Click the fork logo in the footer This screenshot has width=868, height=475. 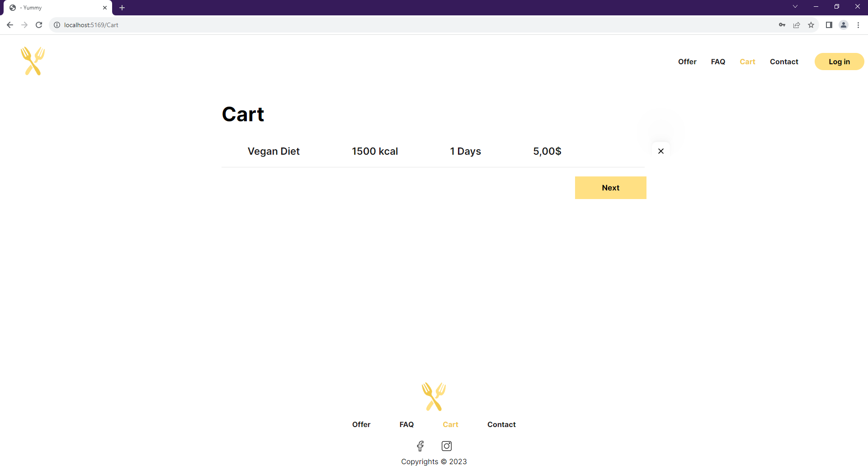tap(434, 397)
